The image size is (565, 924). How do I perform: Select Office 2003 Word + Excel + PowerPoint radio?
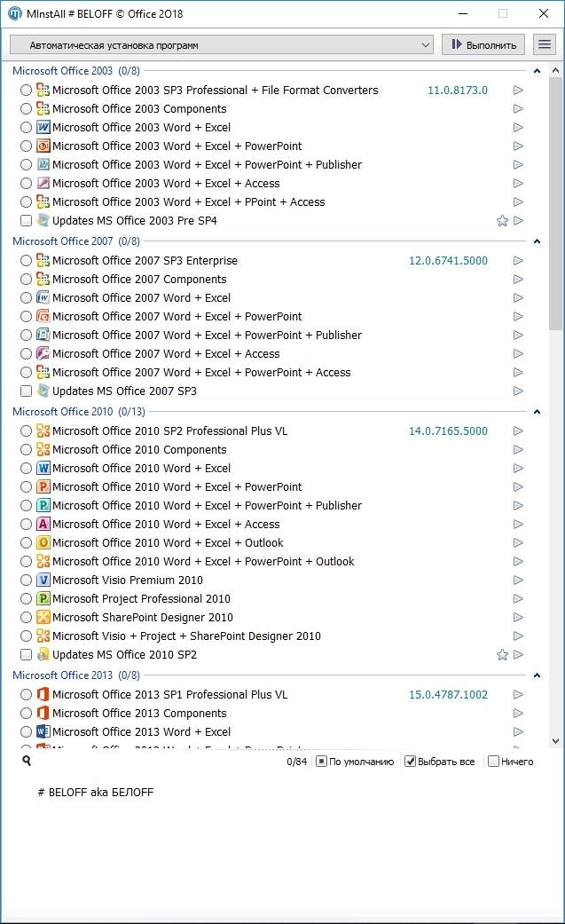click(26, 146)
